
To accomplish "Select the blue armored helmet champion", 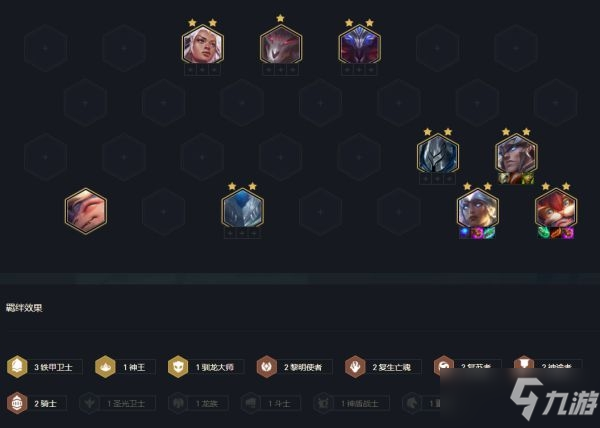I will tap(438, 153).
